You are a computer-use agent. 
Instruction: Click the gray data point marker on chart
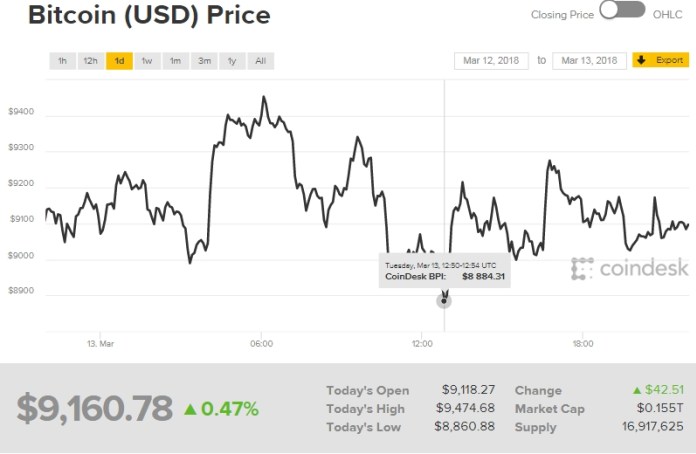click(444, 301)
